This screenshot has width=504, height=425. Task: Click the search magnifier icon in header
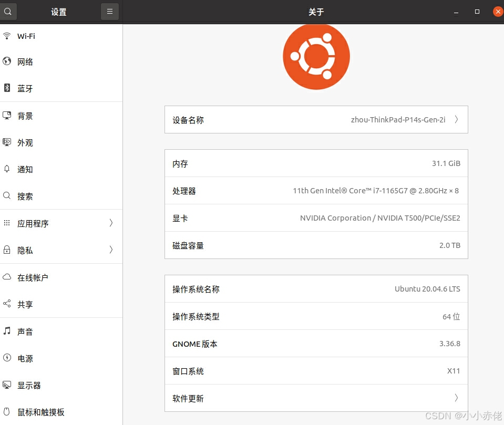click(x=8, y=12)
